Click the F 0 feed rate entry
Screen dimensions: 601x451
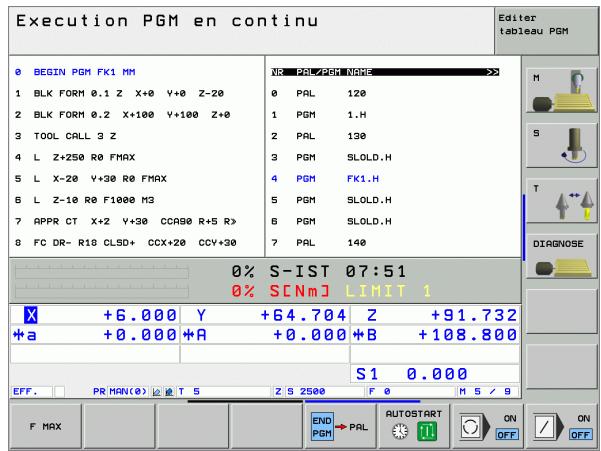tap(379, 391)
